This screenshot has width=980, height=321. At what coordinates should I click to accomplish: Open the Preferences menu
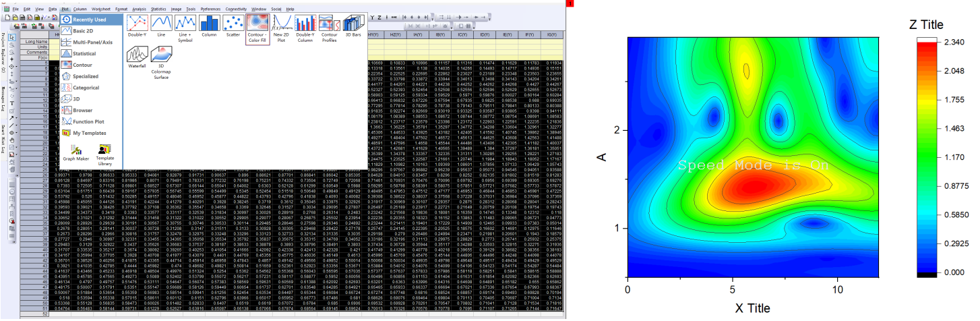[210, 9]
